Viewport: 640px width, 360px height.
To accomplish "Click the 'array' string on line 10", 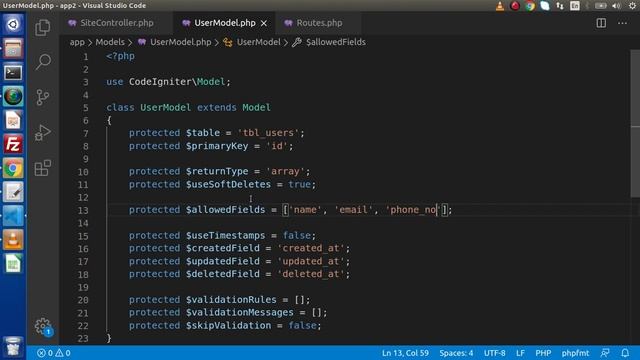I will pyautogui.click(x=285, y=171).
